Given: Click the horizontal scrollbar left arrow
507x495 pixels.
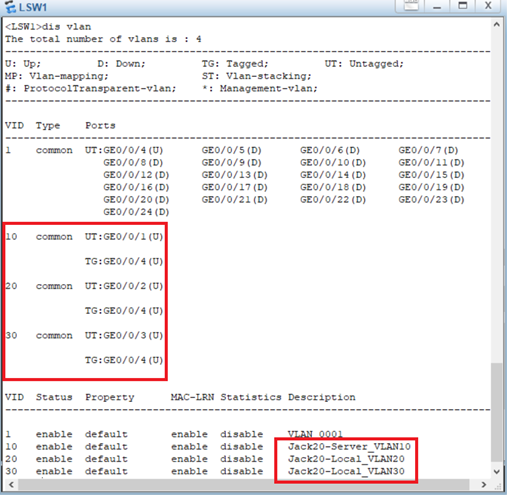Looking at the screenshot, I should tap(11, 484).
